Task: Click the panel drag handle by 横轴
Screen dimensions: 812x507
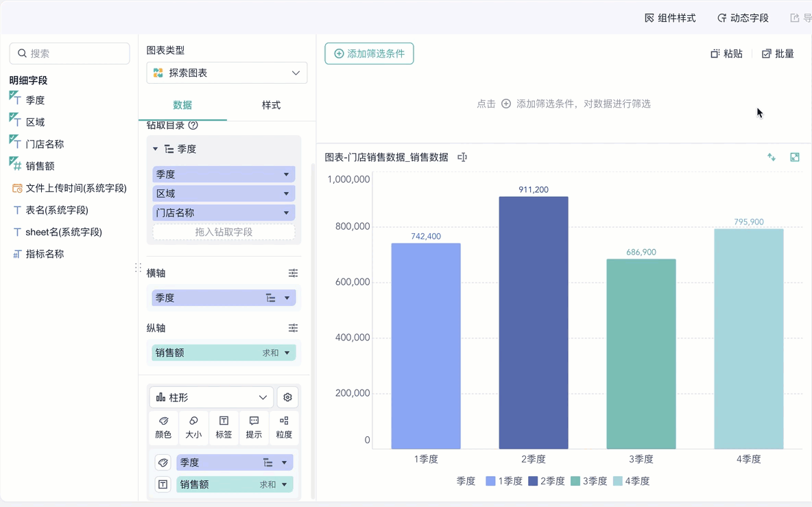Action: pyautogui.click(x=138, y=268)
